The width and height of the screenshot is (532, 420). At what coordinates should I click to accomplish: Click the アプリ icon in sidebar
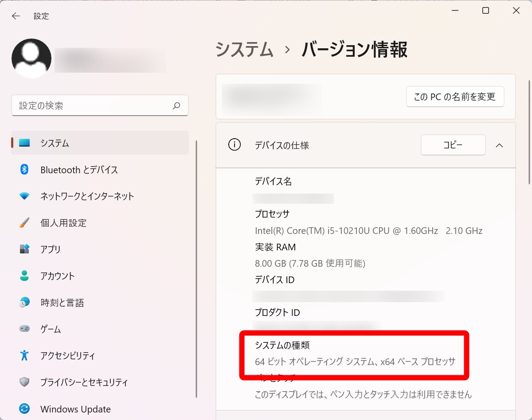[24, 249]
